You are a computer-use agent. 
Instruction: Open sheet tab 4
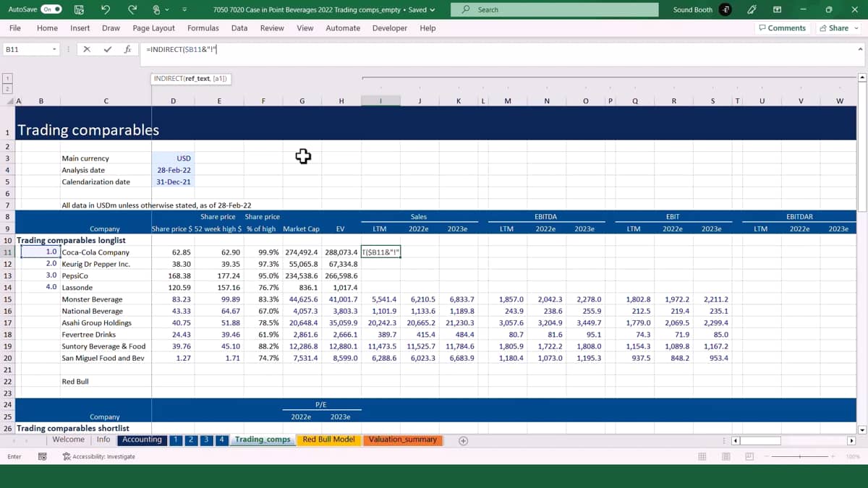(x=222, y=440)
